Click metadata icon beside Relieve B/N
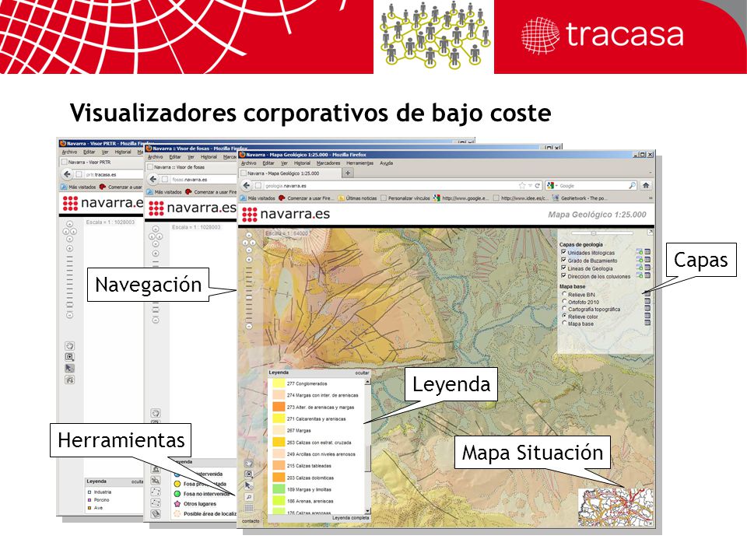 click(x=647, y=294)
